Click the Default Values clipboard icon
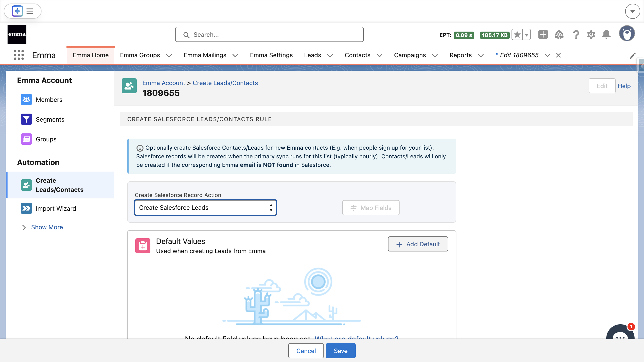Screen dimensions: 644x362 click(143, 246)
